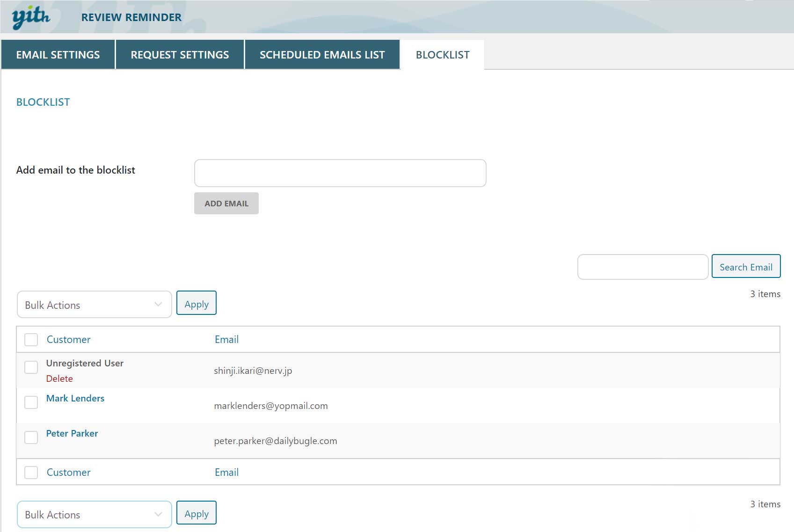Click the Search Email button
The width and height of the screenshot is (794, 532).
(x=746, y=267)
